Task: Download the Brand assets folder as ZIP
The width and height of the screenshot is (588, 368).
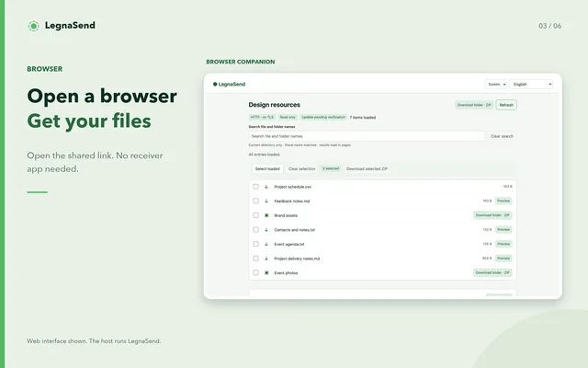Action: pyautogui.click(x=492, y=215)
